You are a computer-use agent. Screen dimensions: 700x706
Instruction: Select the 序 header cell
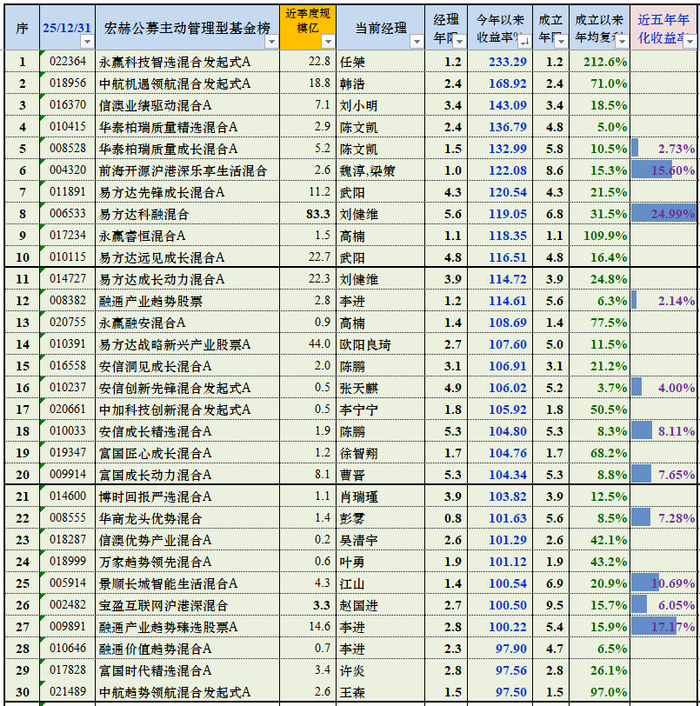click(x=22, y=27)
